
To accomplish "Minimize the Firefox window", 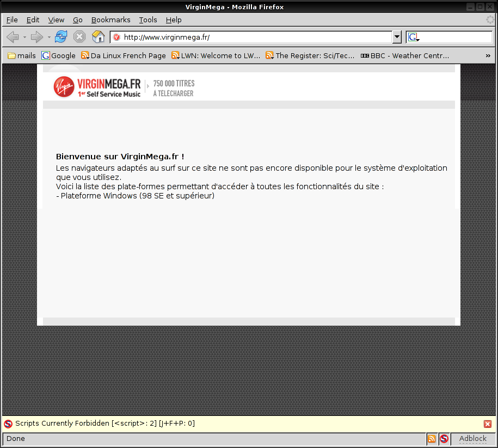I will (470, 7).
